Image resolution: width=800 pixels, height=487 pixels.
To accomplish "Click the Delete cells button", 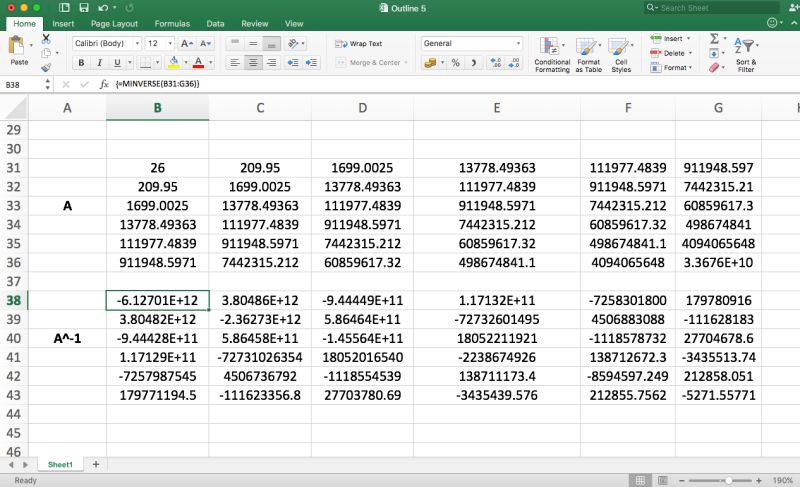I will click(671, 53).
